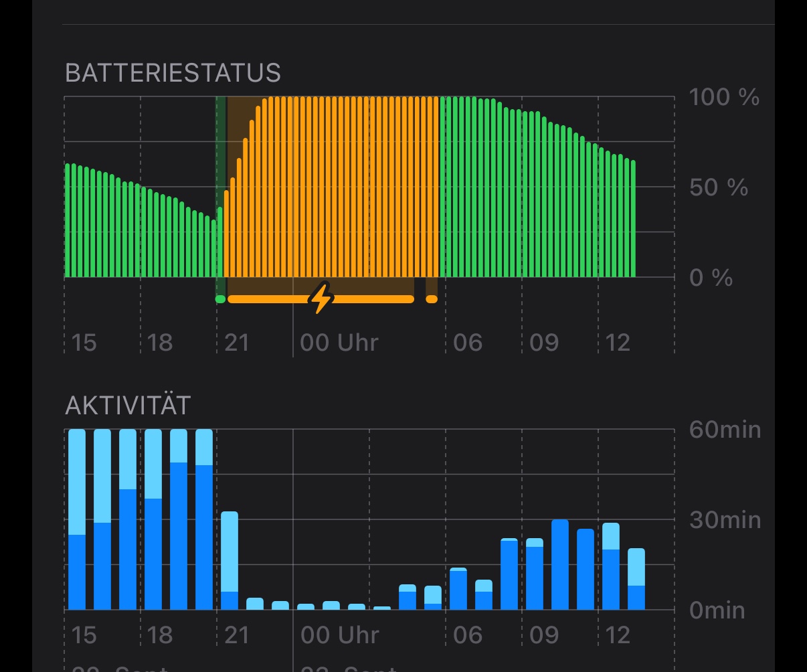Screen dimensions: 807x672
Task: Tap the 0min axis label
Action: pyautogui.click(x=717, y=610)
